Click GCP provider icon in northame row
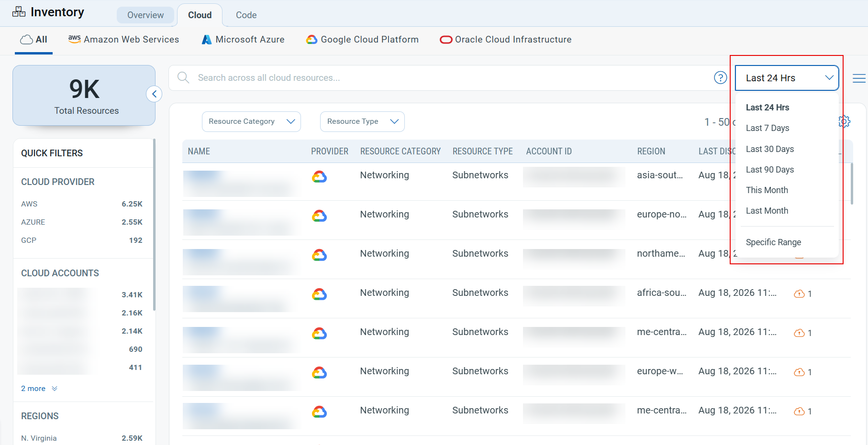Viewport: 868px width, 445px height. [319, 255]
